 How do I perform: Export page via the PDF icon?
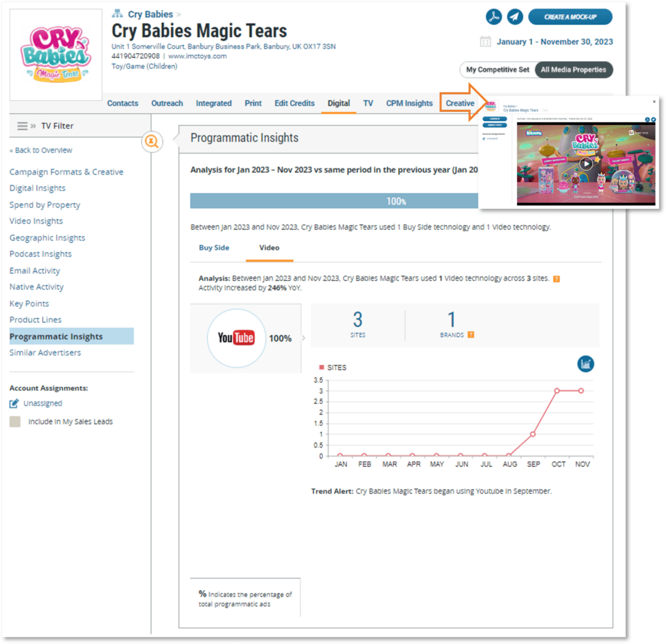pos(494,17)
